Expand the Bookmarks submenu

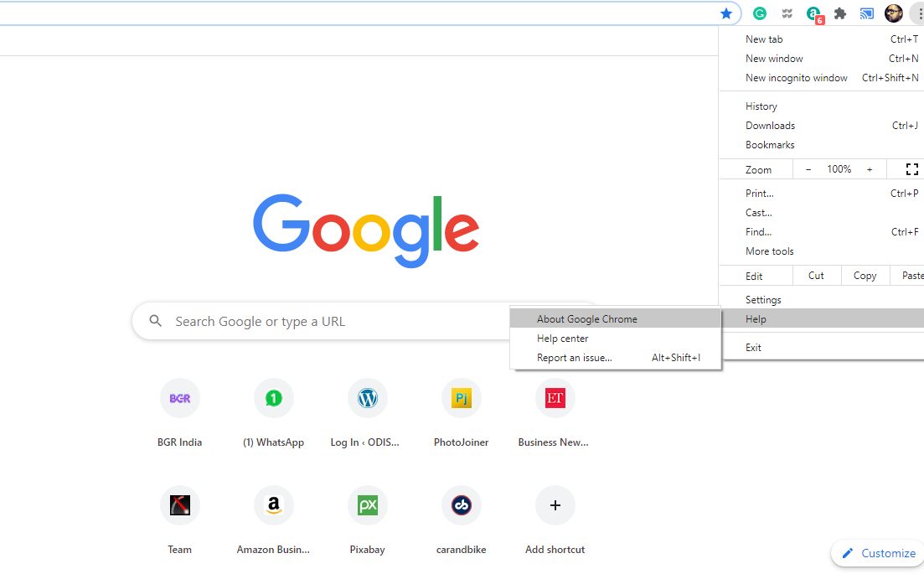[770, 145]
